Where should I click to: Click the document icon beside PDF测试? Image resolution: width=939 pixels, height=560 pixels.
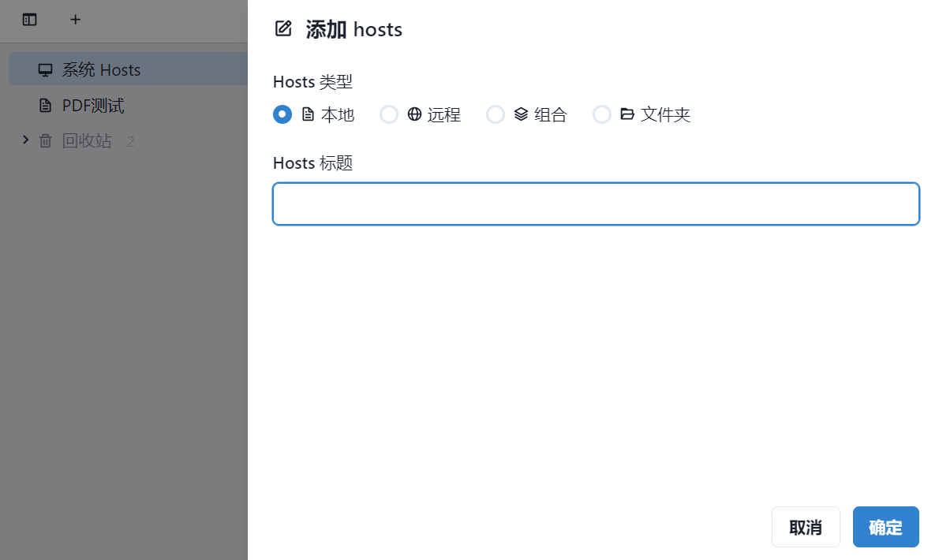[46, 106]
